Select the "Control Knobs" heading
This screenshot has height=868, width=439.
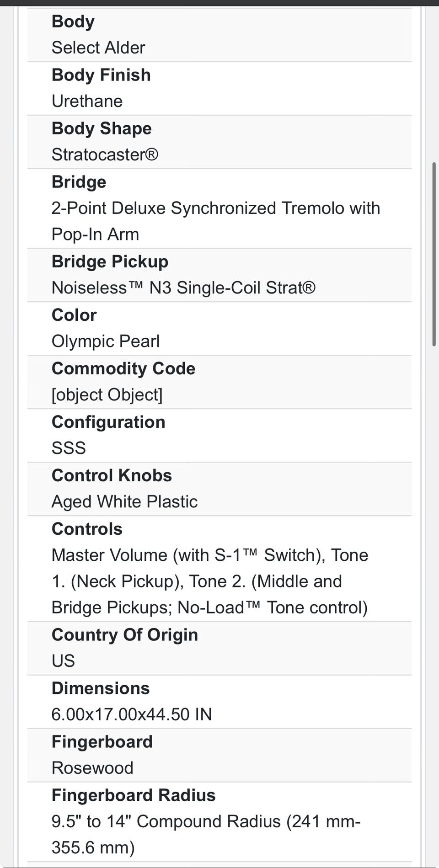[x=112, y=475]
